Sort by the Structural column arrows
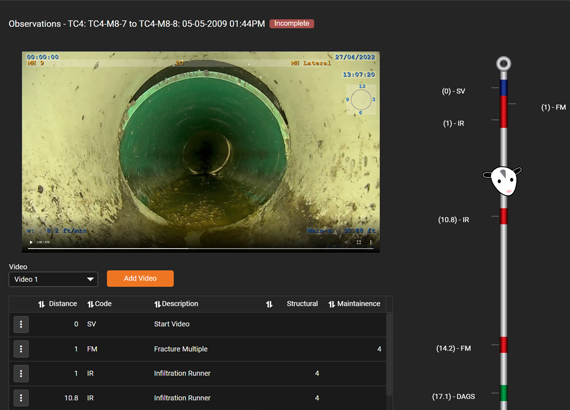The width and height of the screenshot is (570, 410). 269,304
